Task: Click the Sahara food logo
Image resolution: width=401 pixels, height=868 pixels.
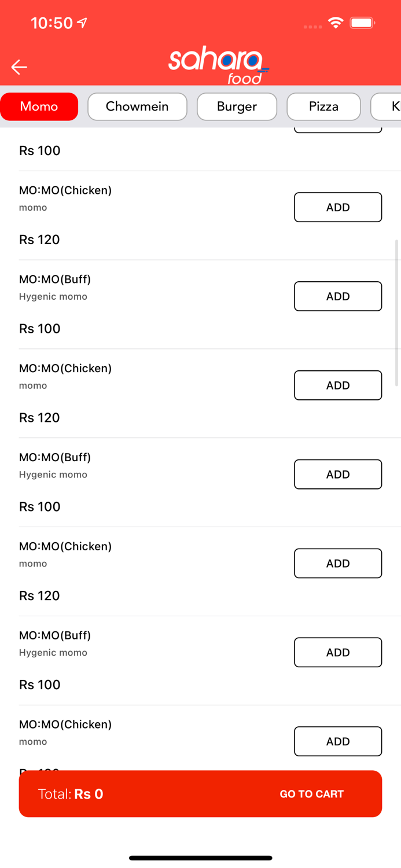Action: pos(218,67)
